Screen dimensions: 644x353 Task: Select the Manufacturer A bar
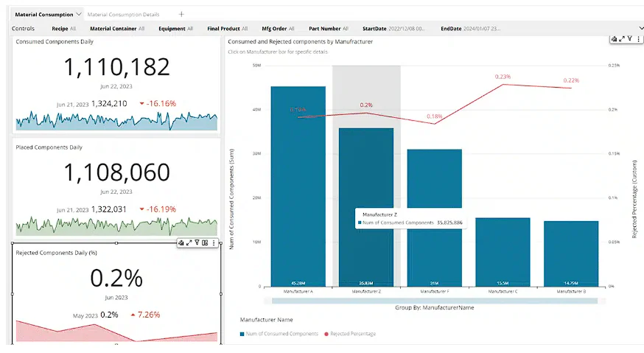pyautogui.click(x=298, y=186)
